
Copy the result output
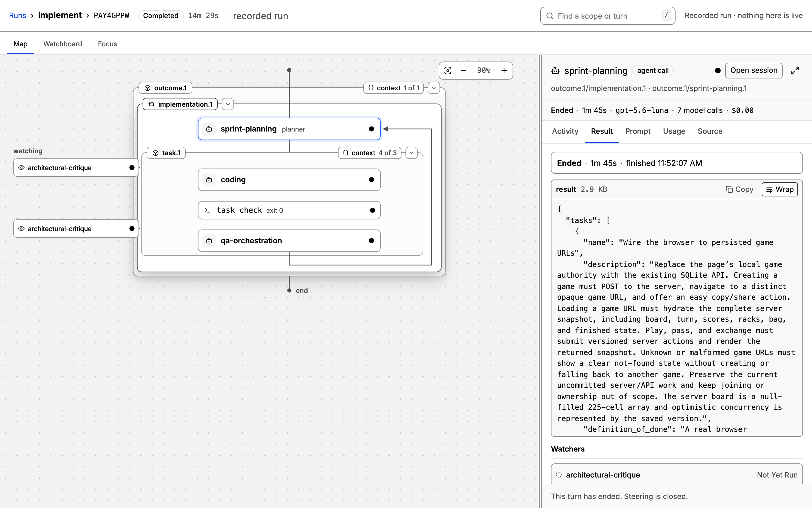pyautogui.click(x=740, y=189)
